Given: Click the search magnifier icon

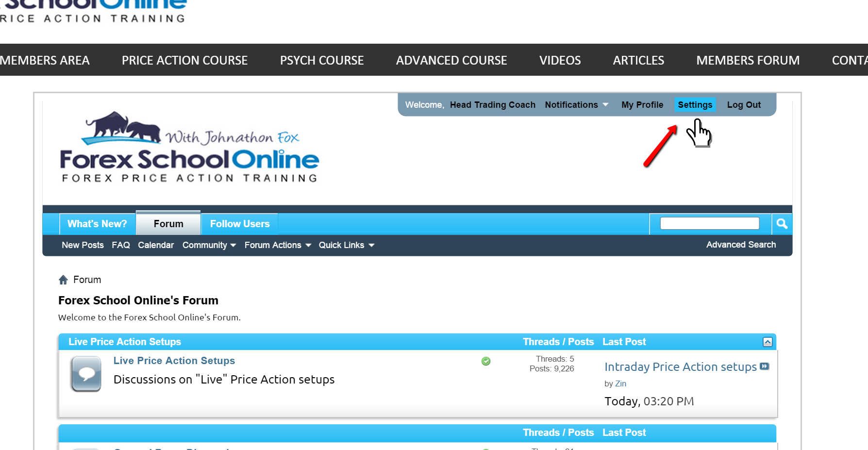Looking at the screenshot, I should [782, 224].
